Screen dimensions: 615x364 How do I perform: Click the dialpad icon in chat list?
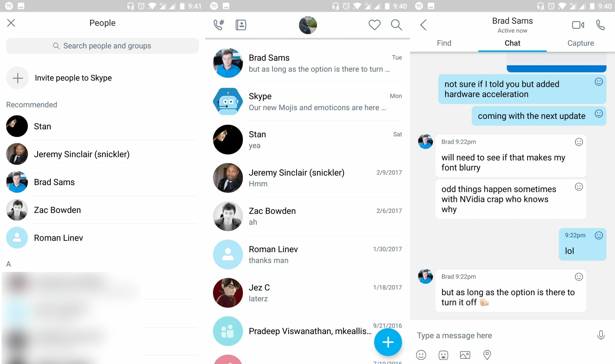tap(219, 24)
